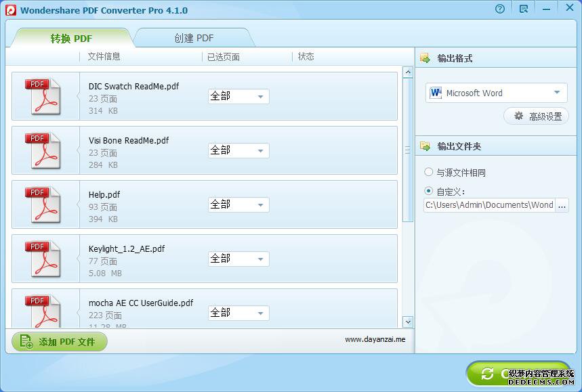Click the PDF icon for mocha AE CC UserGuide.pdf
Screen dimensions: 582x392
click(43, 311)
